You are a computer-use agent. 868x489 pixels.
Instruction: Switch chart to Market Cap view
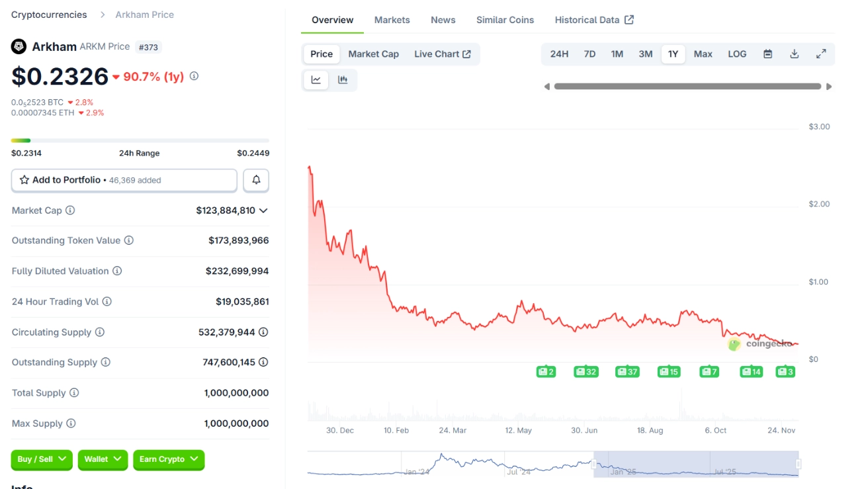coord(373,54)
